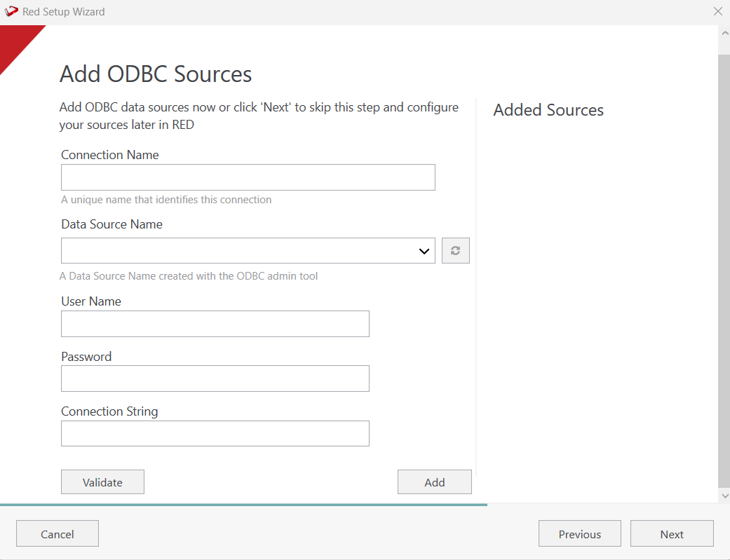The image size is (730, 560).
Task: Select the Password input box
Action: tap(215, 378)
